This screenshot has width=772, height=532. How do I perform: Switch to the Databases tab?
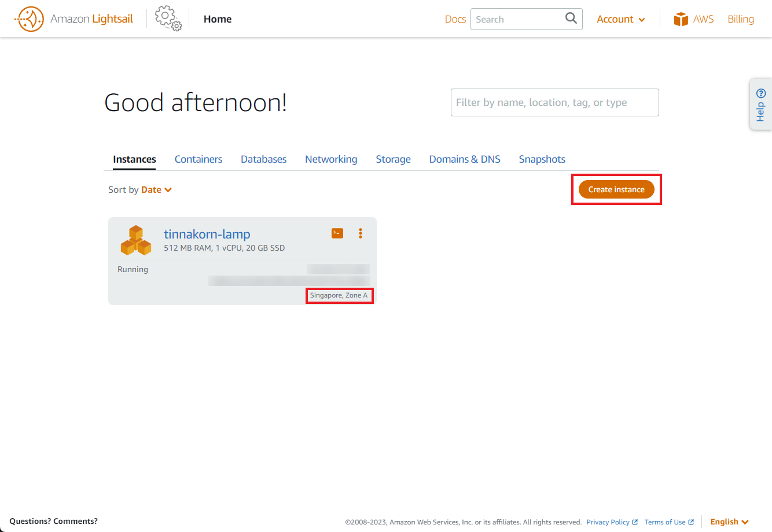pos(263,159)
